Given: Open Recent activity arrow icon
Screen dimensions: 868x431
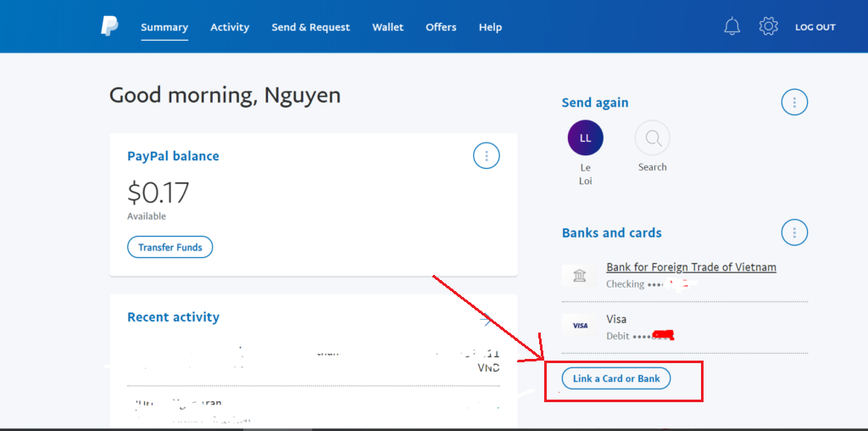Looking at the screenshot, I should point(485,319).
